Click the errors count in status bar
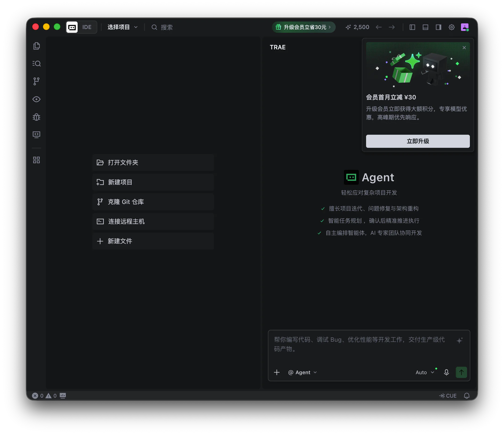 38,396
